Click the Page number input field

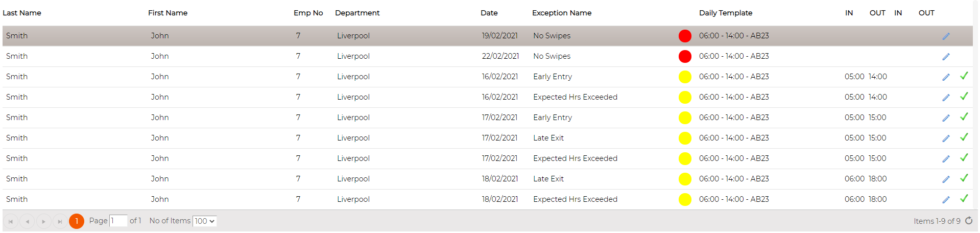[118, 221]
